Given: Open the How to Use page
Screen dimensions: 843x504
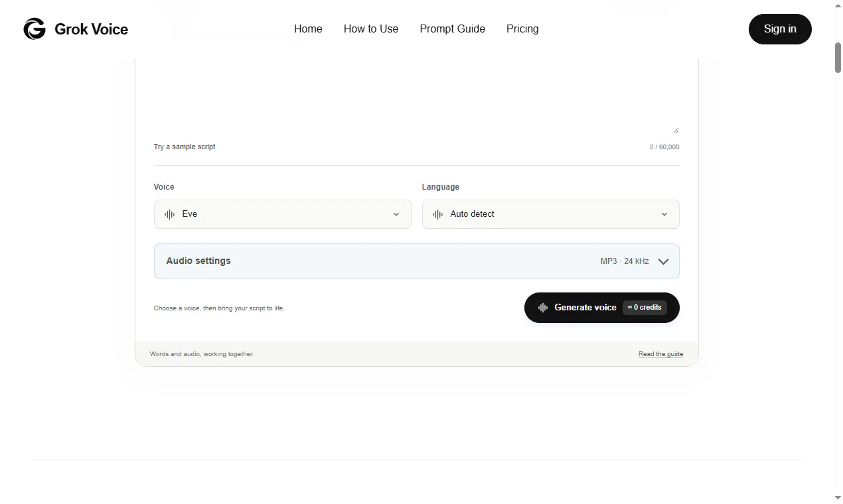Looking at the screenshot, I should (371, 29).
